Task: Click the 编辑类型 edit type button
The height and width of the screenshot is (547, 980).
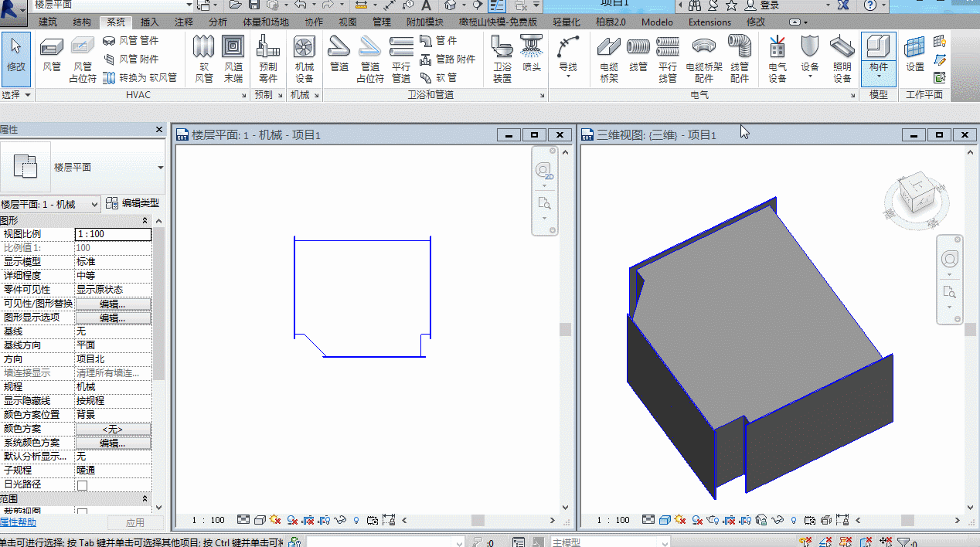Action: [133, 203]
